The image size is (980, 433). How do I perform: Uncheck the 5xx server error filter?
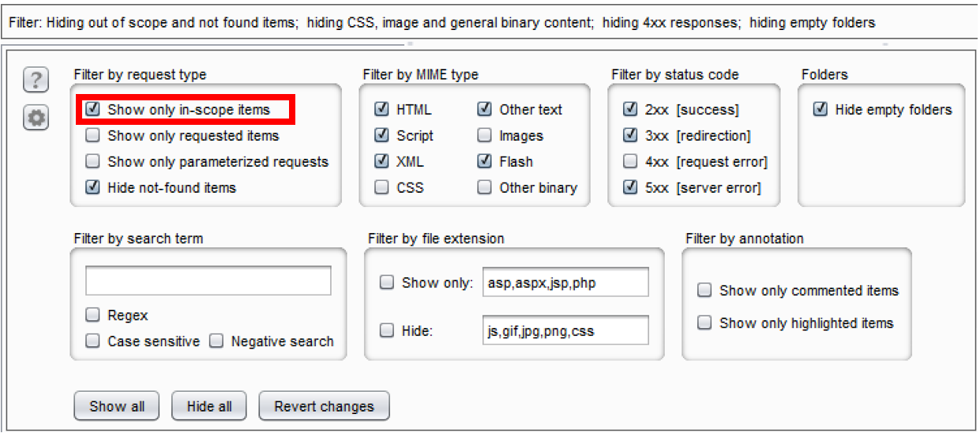[630, 188]
